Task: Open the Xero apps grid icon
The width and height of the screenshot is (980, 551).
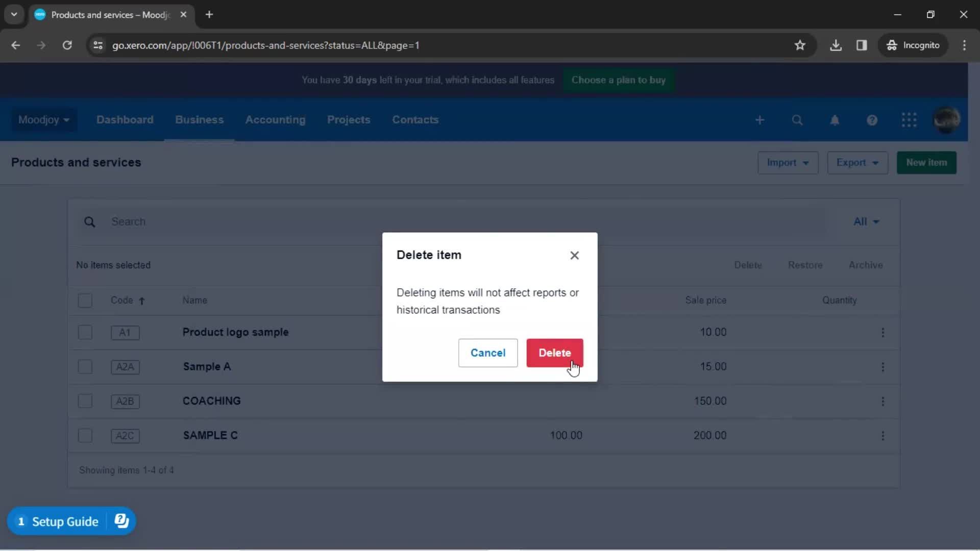Action: click(909, 120)
